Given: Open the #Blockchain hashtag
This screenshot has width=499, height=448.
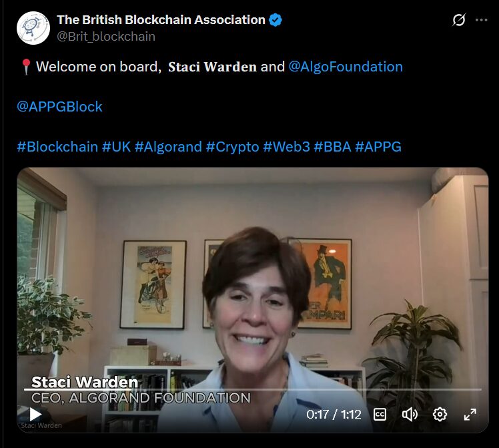Looking at the screenshot, I should pyautogui.click(x=57, y=147).
